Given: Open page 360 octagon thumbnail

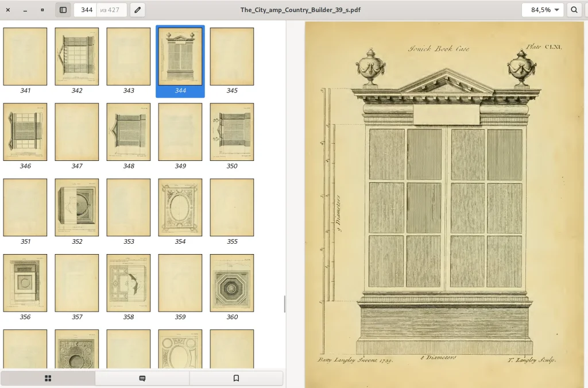Looking at the screenshot, I should pyautogui.click(x=232, y=283).
